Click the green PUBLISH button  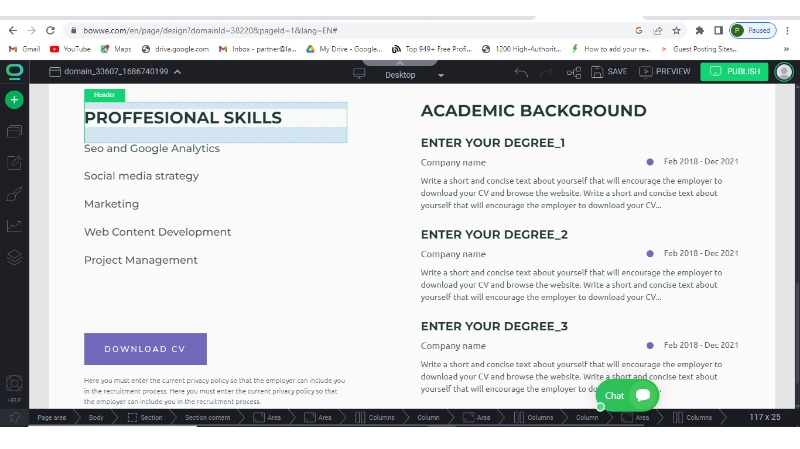(734, 72)
